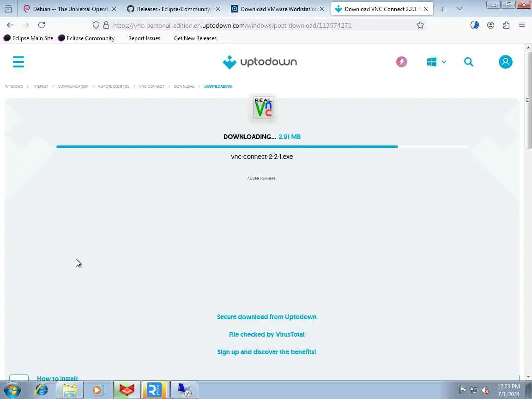Open the user account icon
This screenshot has width=532, height=399.
point(506,62)
